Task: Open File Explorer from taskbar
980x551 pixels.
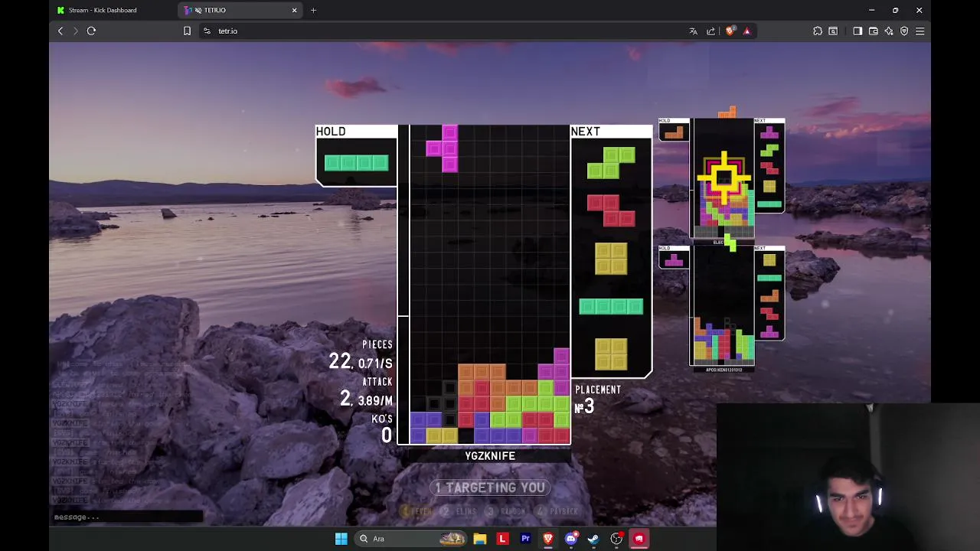Action: coord(479,539)
